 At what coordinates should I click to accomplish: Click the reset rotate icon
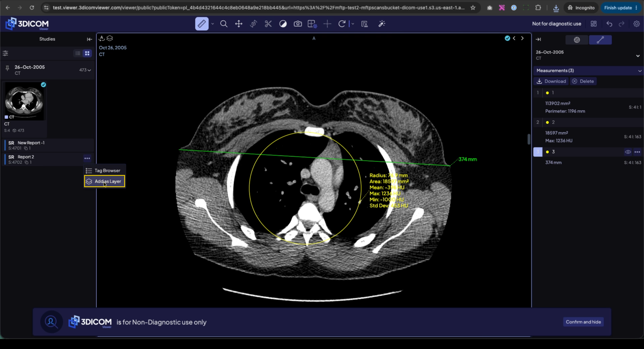tap(342, 24)
